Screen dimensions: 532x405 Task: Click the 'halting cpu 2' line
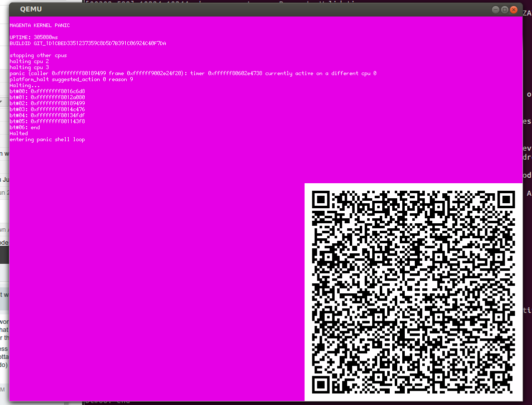[x=29, y=62]
